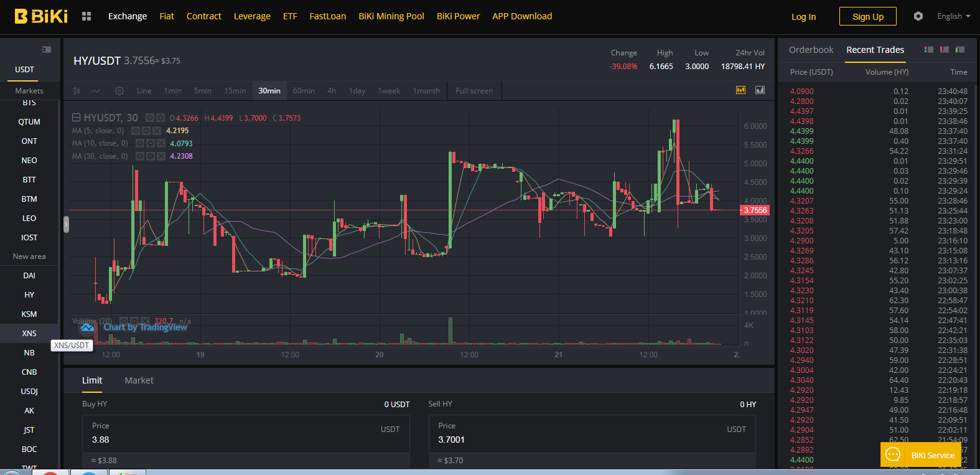This screenshot has width=980, height=475.
Task: Click the Buy HY price input field
Action: pos(246,434)
